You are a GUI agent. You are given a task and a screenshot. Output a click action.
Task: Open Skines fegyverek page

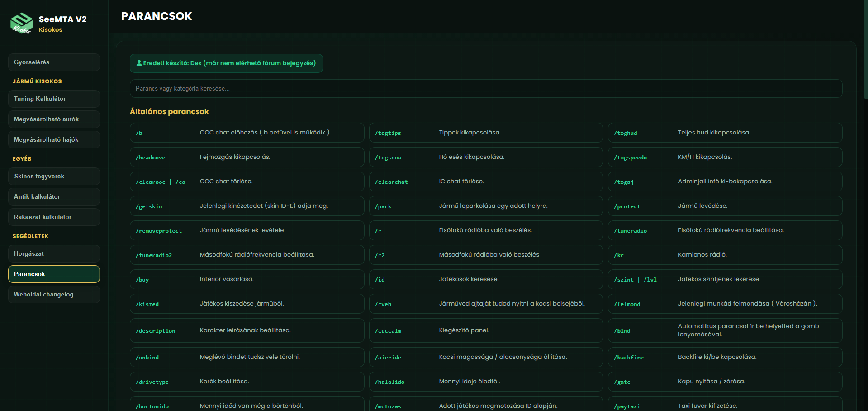pyautogui.click(x=54, y=177)
